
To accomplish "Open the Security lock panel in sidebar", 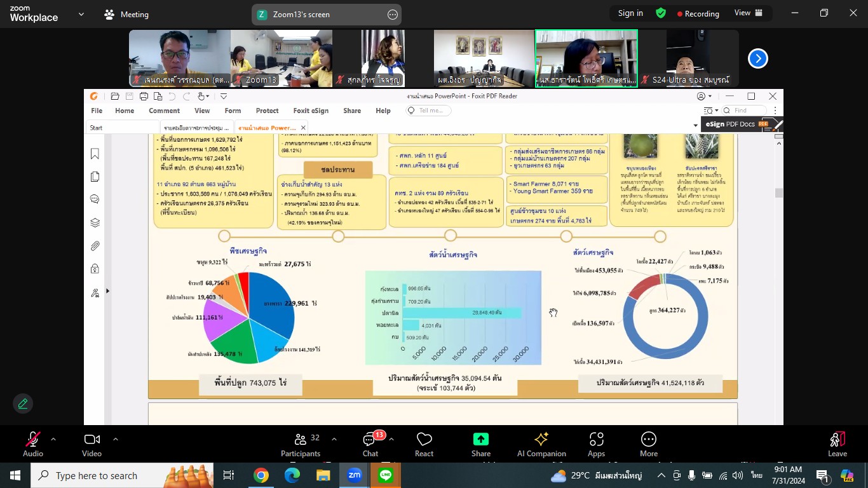I will pos(95,269).
